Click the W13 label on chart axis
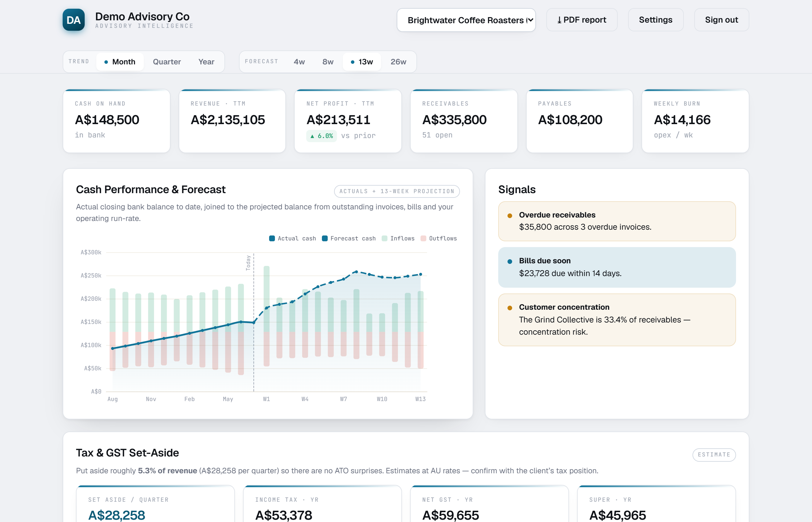 tap(420, 399)
